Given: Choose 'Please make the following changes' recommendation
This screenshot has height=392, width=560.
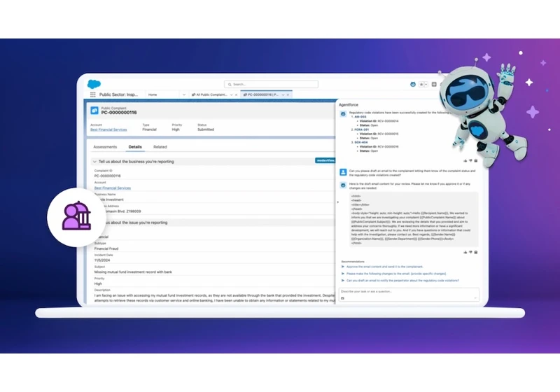Looking at the screenshot, I should 396,274.
